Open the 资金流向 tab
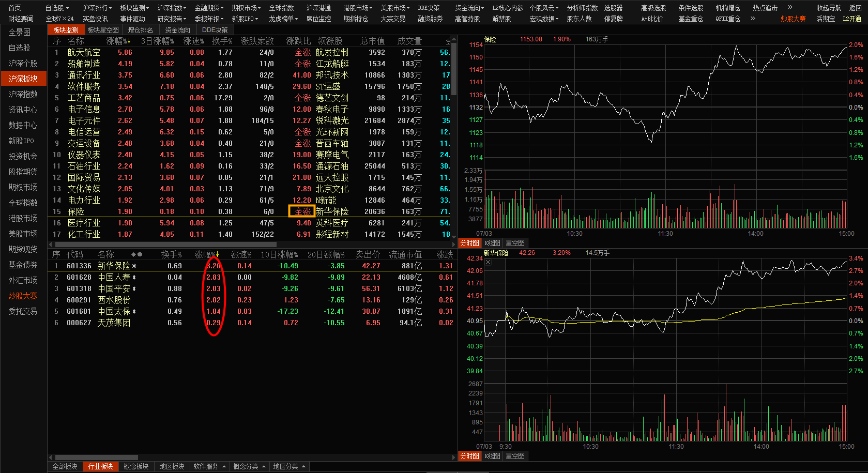Image resolution: width=868 pixels, height=473 pixels. tap(178, 30)
